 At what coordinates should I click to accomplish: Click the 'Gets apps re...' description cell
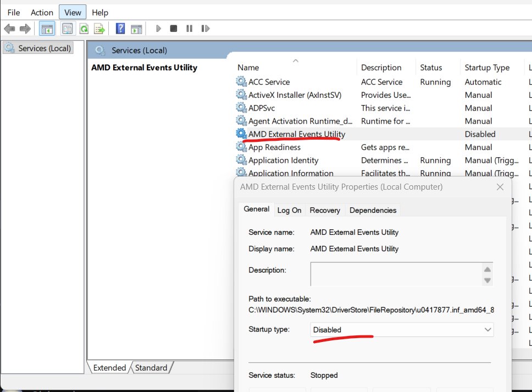pyautogui.click(x=385, y=147)
